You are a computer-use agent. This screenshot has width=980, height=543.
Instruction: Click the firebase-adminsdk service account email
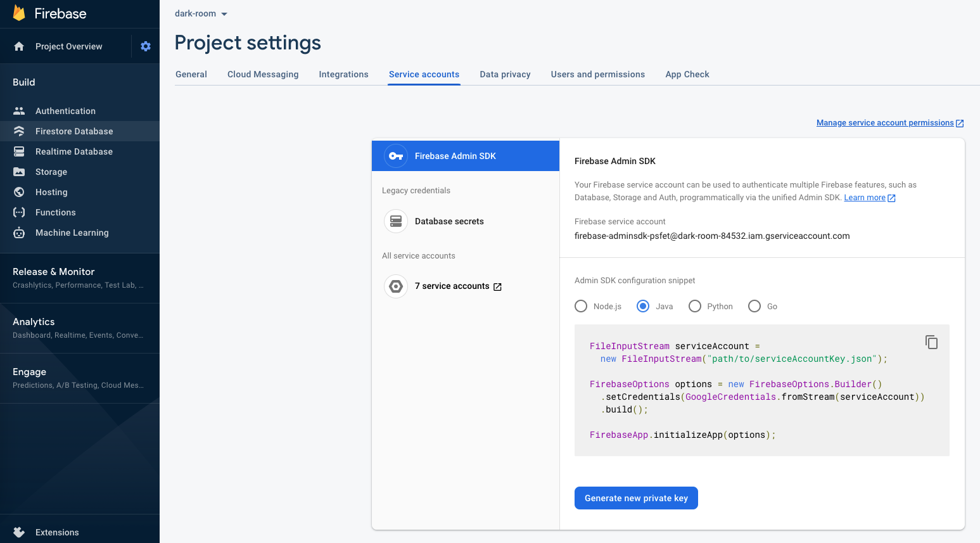[x=712, y=236]
